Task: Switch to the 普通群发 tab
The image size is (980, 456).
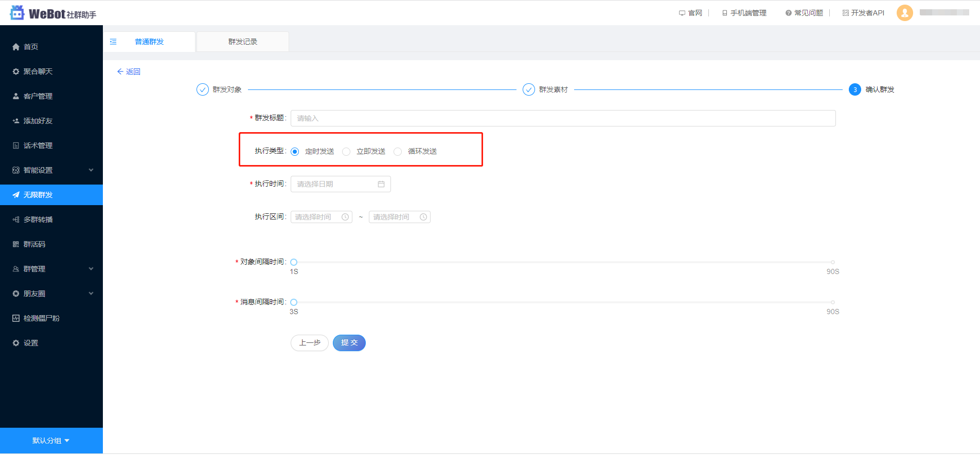Action: pyautogui.click(x=149, y=42)
